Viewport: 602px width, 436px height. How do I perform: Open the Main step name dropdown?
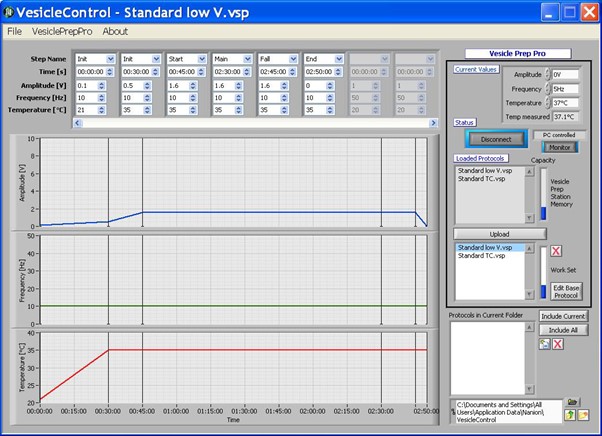coord(247,59)
